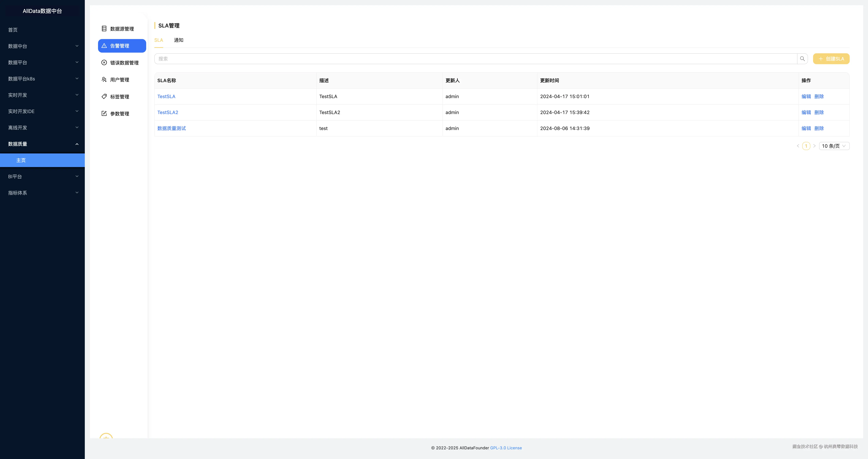Image resolution: width=868 pixels, height=459 pixels.
Task: Click the circled X icon for 错误数据管理
Action: tap(104, 62)
